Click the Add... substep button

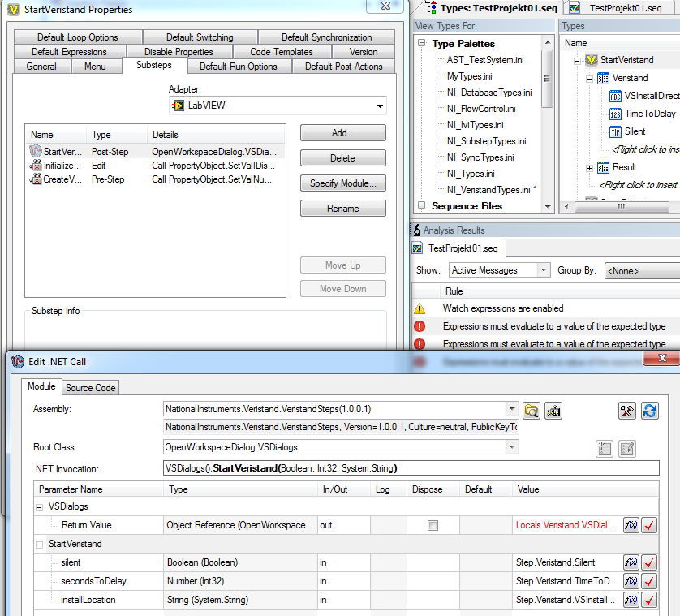(x=342, y=133)
